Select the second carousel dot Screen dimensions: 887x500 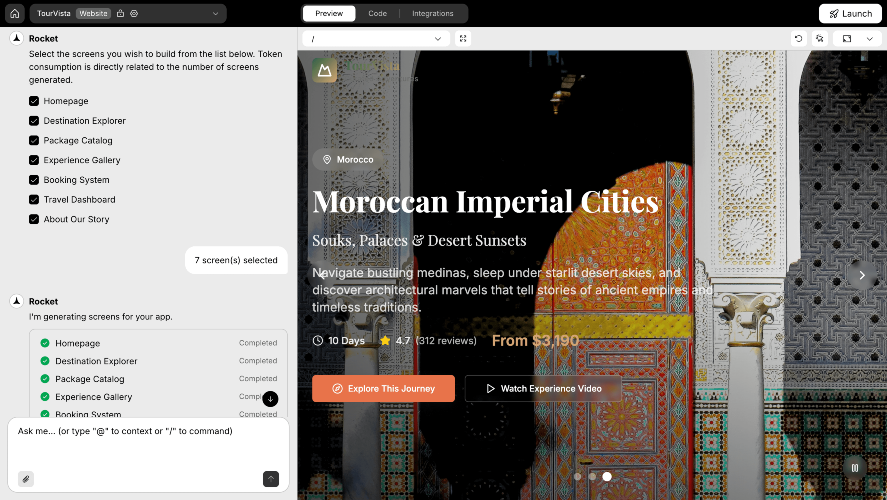point(592,477)
